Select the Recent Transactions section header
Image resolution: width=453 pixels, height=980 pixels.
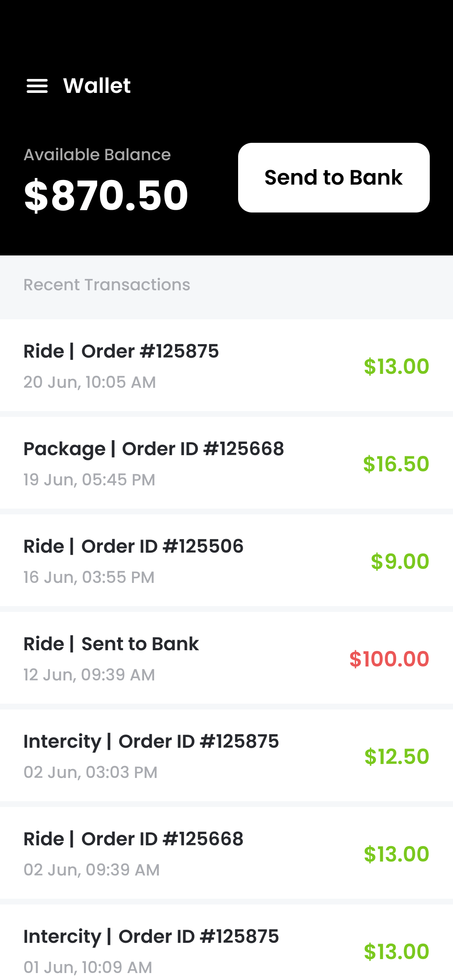click(x=107, y=285)
